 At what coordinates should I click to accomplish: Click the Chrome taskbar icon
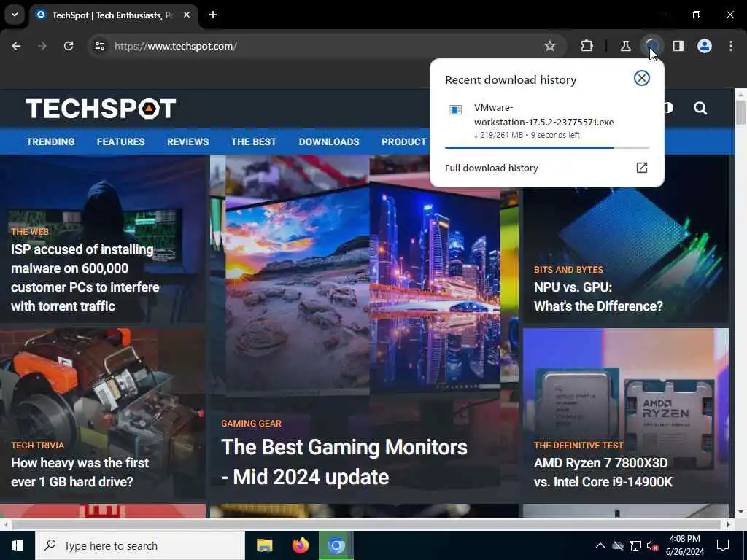pos(336,545)
